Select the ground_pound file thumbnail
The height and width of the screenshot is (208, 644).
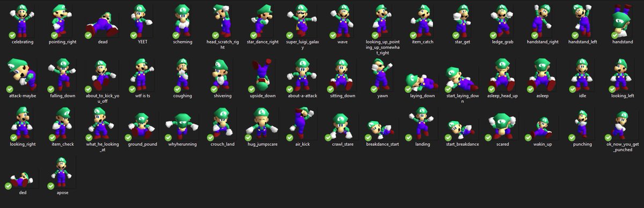pos(142,126)
